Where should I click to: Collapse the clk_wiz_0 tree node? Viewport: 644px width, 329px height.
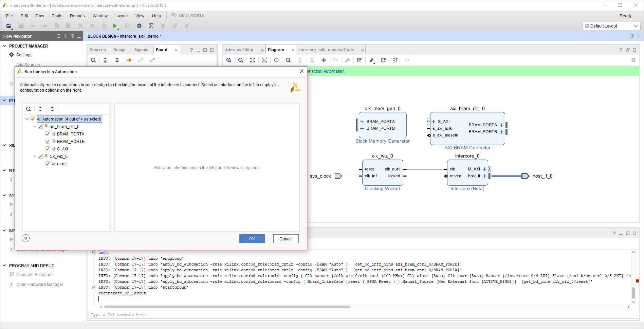(x=35, y=156)
